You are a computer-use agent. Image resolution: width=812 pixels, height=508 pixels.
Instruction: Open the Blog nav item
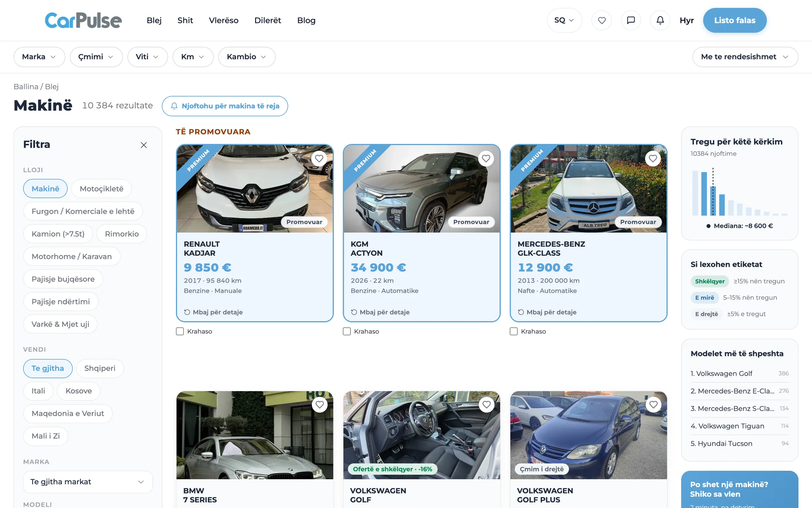[306, 20]
